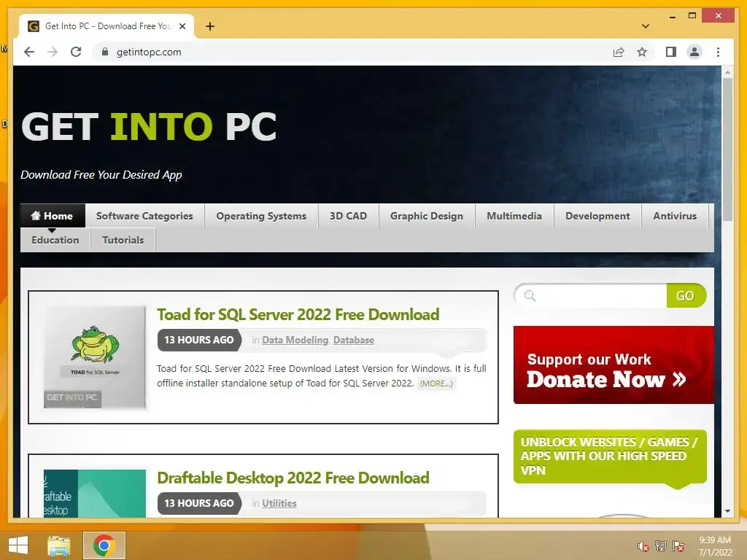The height and width of the screenshot is (560, 747).
Task: Open the Antivirus menu
Action: [675, 216]
